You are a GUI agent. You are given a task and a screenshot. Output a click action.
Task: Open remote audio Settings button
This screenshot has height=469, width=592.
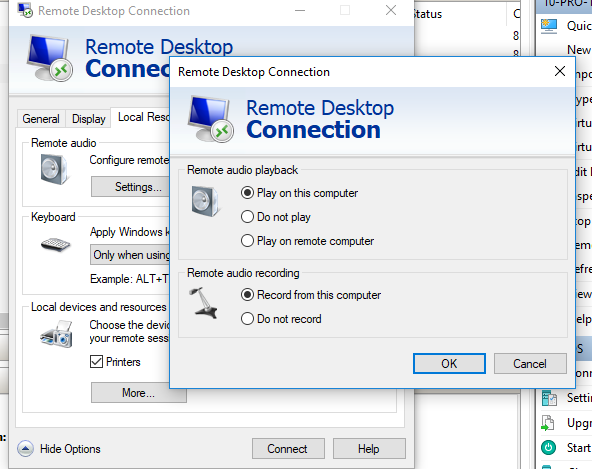[130, 187]
